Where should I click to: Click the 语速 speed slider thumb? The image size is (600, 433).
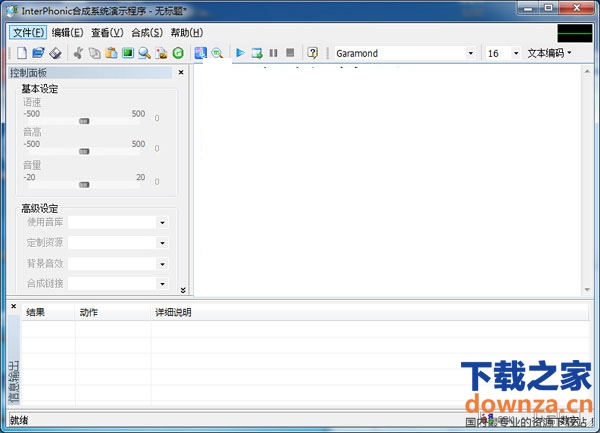pyautogui.click(x=84, y=121)
